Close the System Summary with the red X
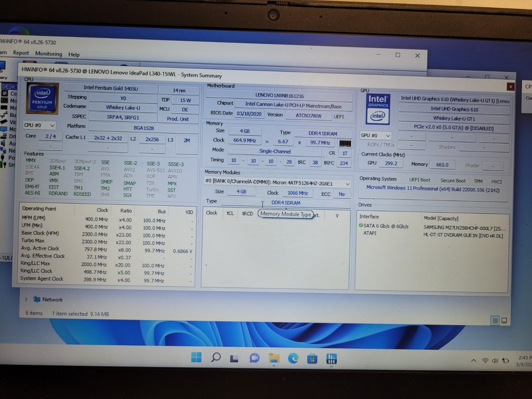The image size is (532, 399). pos(511,87)
